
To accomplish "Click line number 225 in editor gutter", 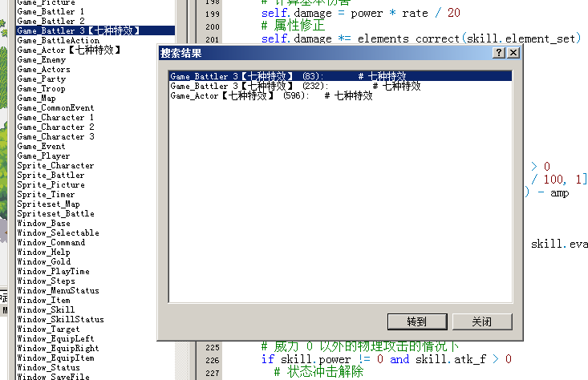I will pos(213,348).
